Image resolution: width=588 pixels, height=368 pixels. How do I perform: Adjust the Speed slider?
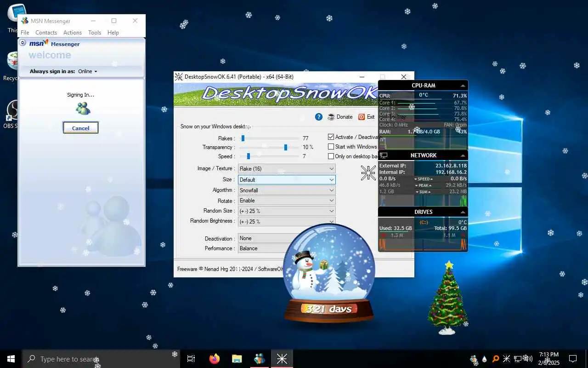(268, 156)
